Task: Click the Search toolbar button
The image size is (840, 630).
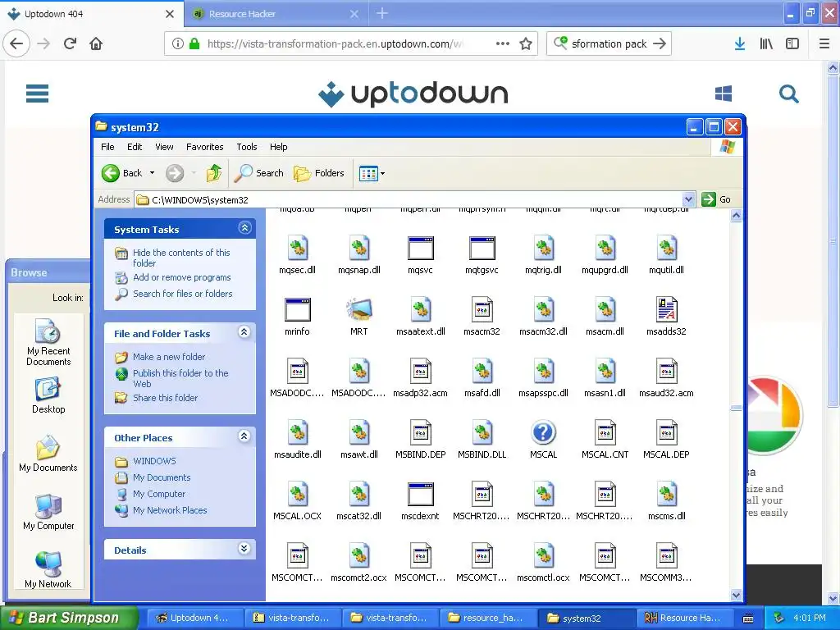Action: [x=258, y=173]
